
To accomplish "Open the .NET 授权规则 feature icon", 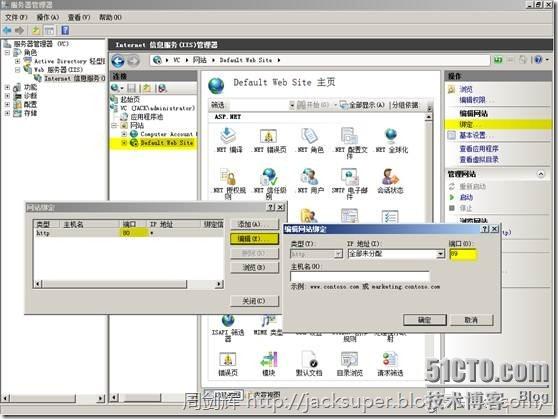I will (x=229, y=183).
